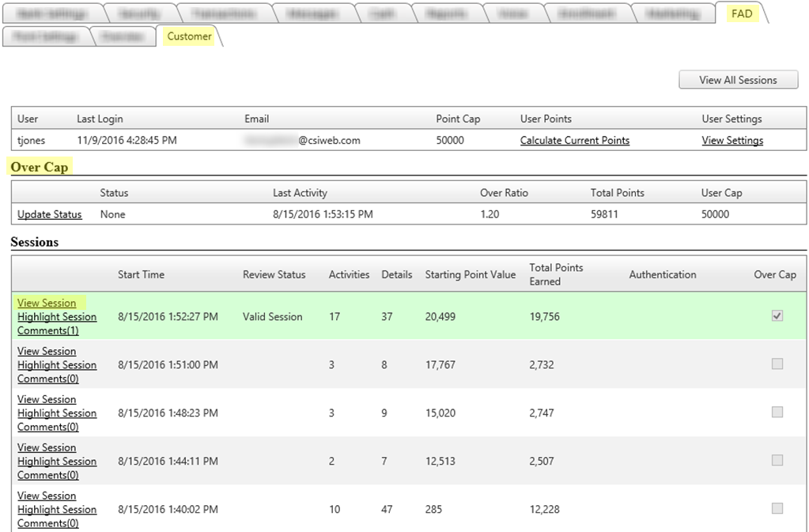View Session started at 1:52:27 PM
The height and width of the screenshot is (532, 809).
click(x=47, y=303)
